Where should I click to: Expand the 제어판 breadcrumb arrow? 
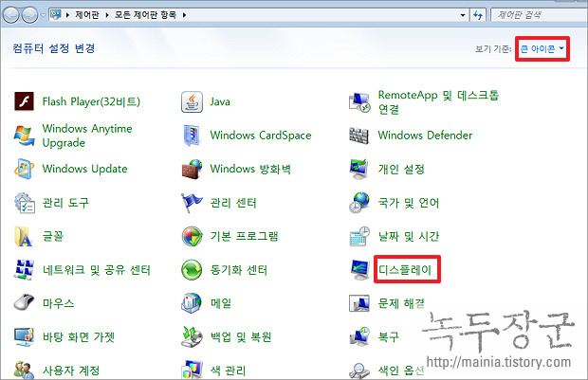point(107,15)
